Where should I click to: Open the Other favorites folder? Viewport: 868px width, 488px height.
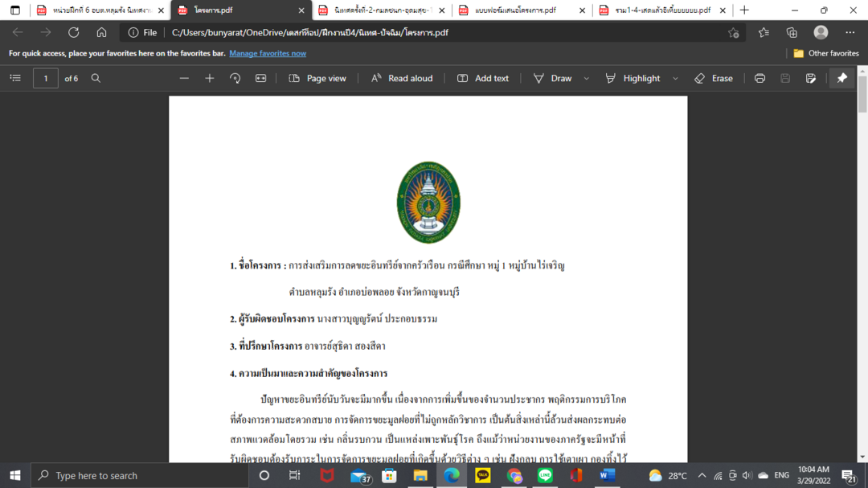pyautogui.click(x=826, y=53)
